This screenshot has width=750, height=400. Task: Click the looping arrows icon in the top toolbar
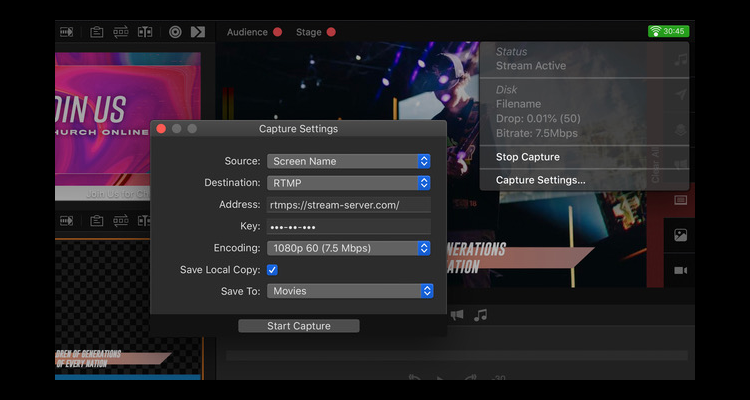(x=121, y=32)
